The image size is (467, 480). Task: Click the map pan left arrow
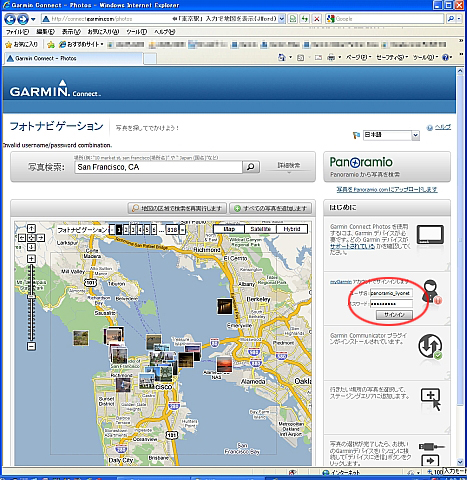point(22,238)
